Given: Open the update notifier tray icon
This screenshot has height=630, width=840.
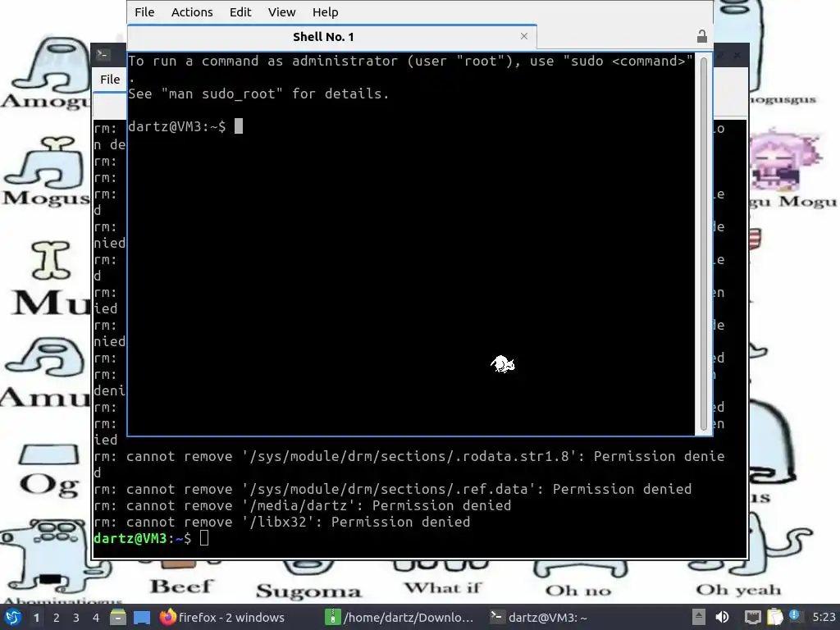Looking at the screenshot, I should tap(795, 616).
